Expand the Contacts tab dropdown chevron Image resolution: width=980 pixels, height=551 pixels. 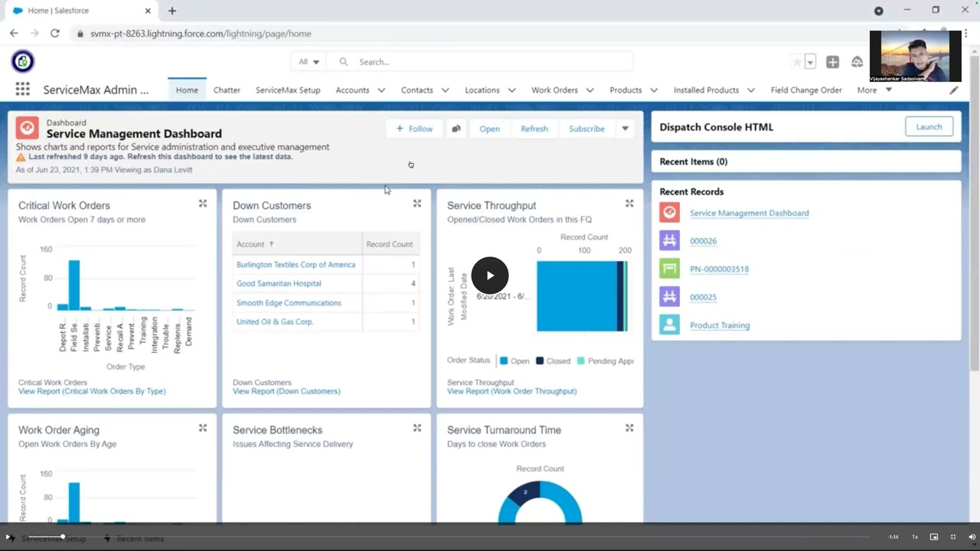point(446,90)
